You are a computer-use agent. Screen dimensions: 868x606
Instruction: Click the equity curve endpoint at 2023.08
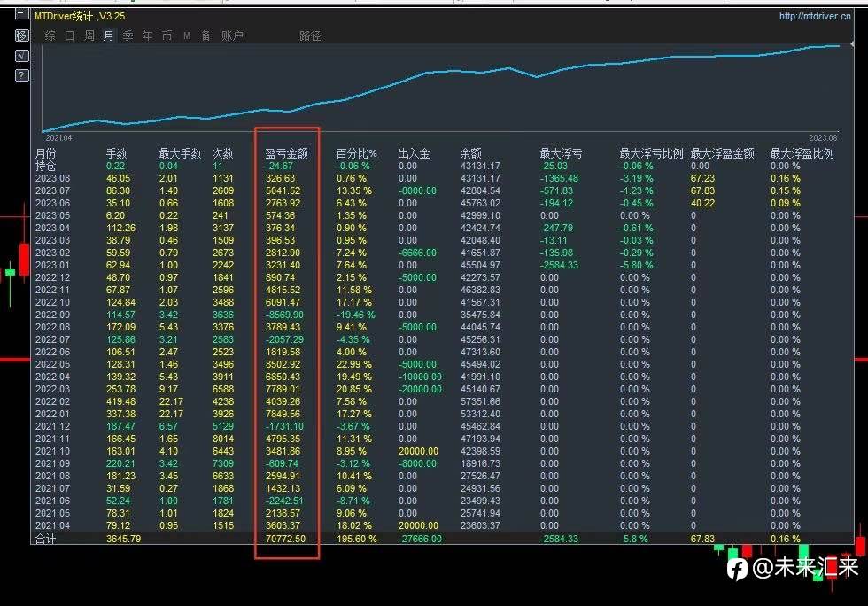pyautogui.click(x=840, y=46)
